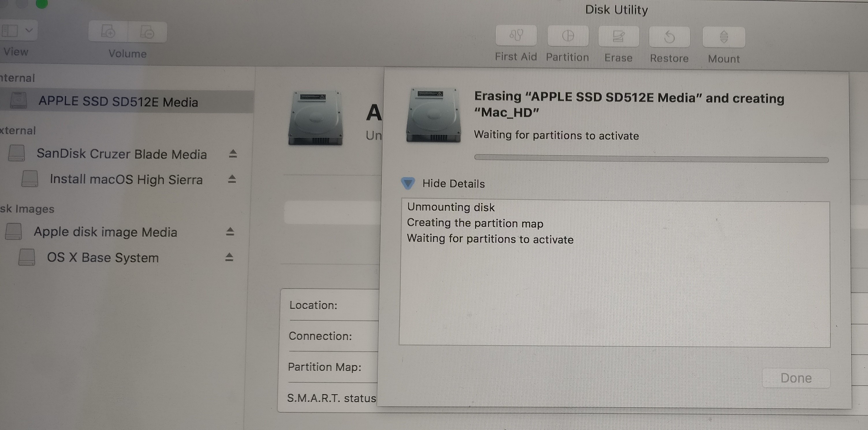The width and height of the screenshot is (868, 430).
Task: Click the Partition toolbar label
Action: click(568, 57)
